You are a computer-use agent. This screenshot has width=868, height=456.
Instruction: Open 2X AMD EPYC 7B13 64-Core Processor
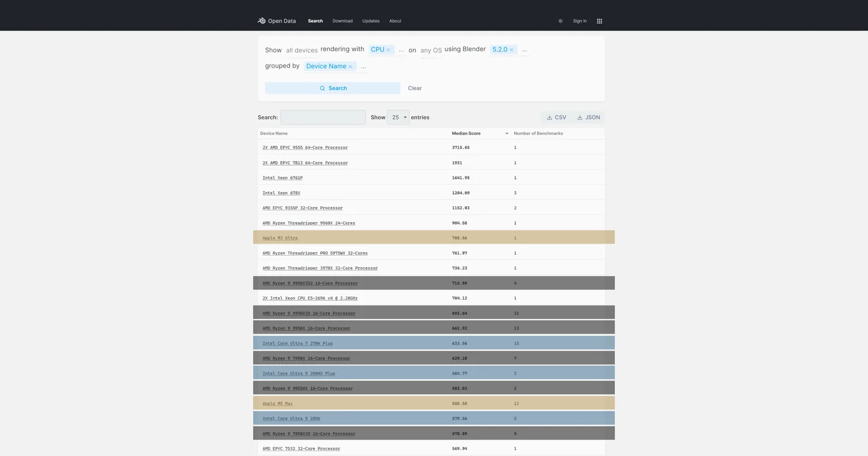pyautogui.click(x=305, y=163)
